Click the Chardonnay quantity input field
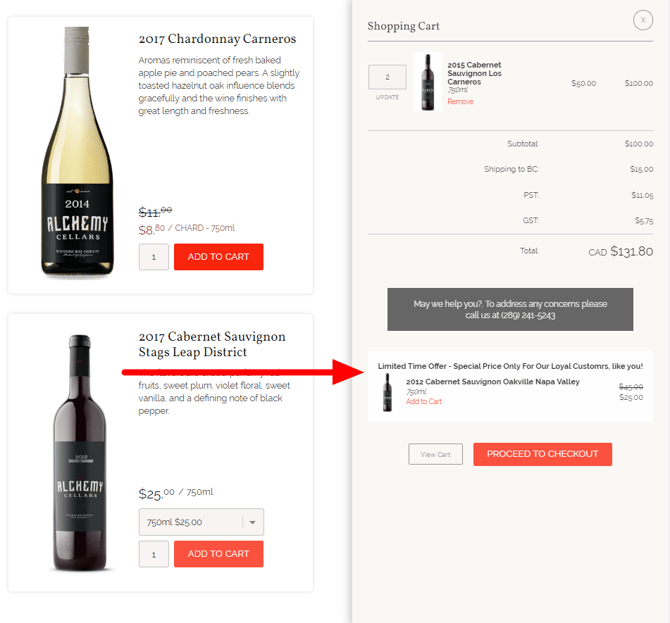This screenshot has height=623, width=670. click(154, 257)
